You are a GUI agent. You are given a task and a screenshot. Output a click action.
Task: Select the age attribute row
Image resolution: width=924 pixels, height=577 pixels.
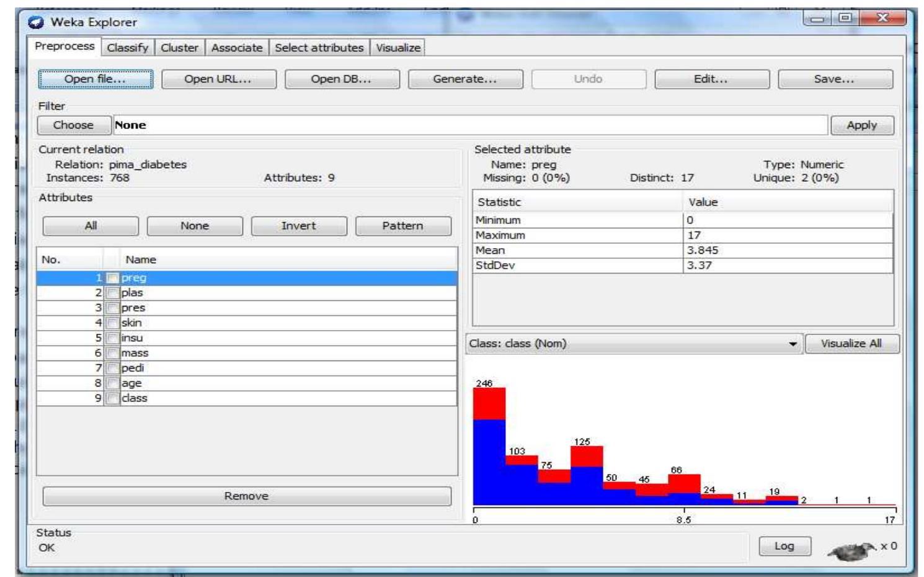click(247, 383)
